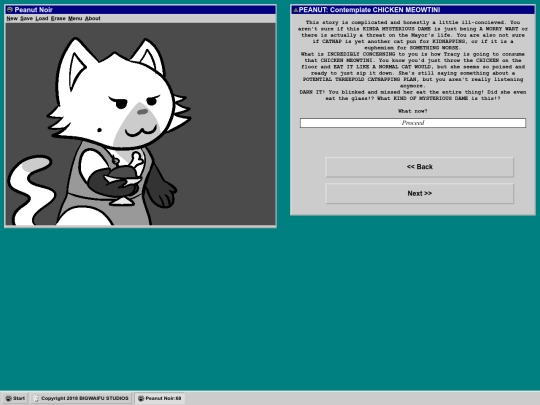This screenshot has width=540, height=405.
Task: Open the Erase menu item
Action: 58,19
